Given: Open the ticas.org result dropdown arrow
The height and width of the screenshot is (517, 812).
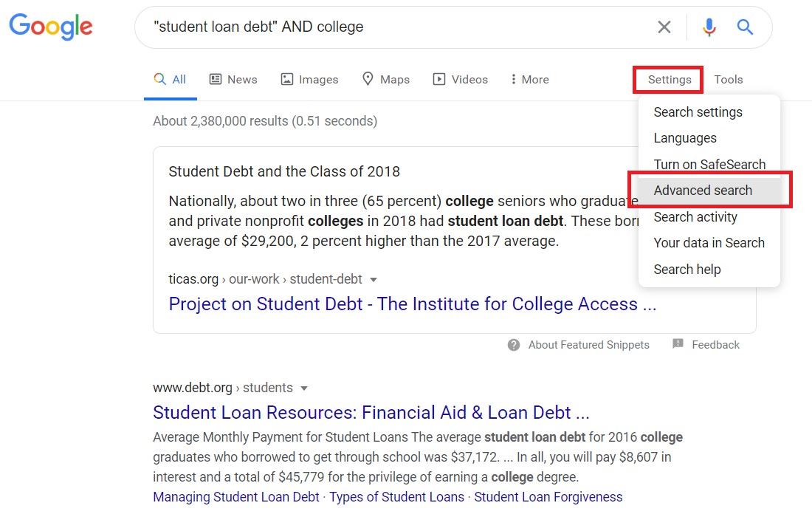Looking at the screenshot, I should click(374, 280).
